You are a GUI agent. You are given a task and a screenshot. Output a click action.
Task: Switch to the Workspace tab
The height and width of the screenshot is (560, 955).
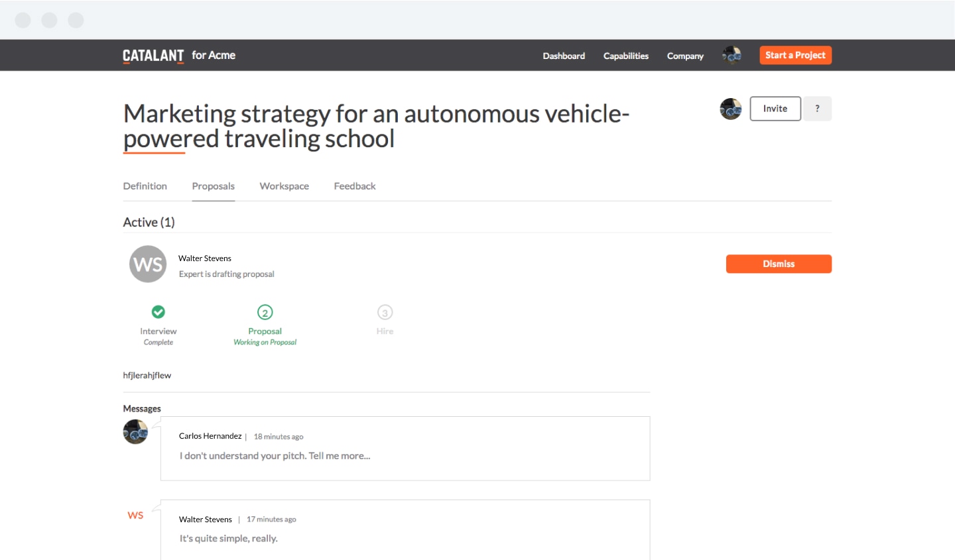(284, 186)
